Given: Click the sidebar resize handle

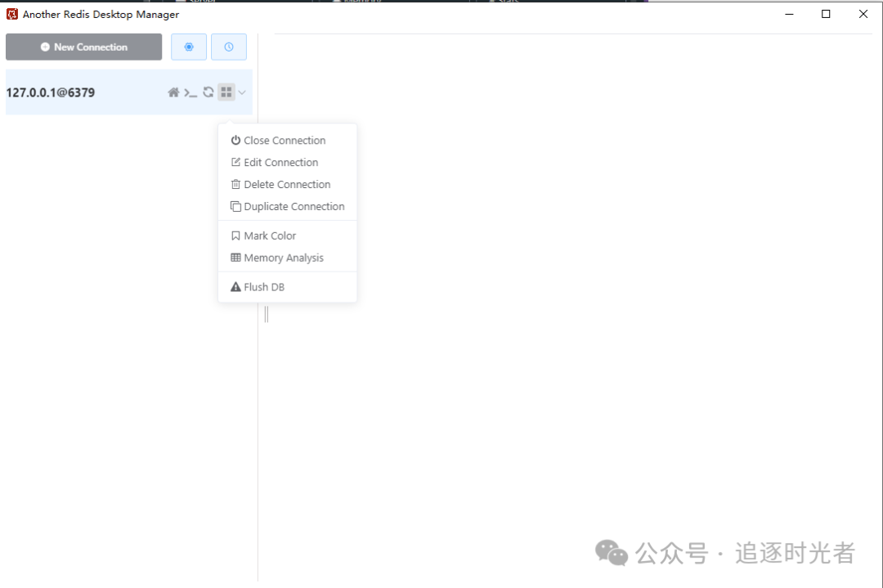Looking at the screenshot, I should click(x=267, y=314).
